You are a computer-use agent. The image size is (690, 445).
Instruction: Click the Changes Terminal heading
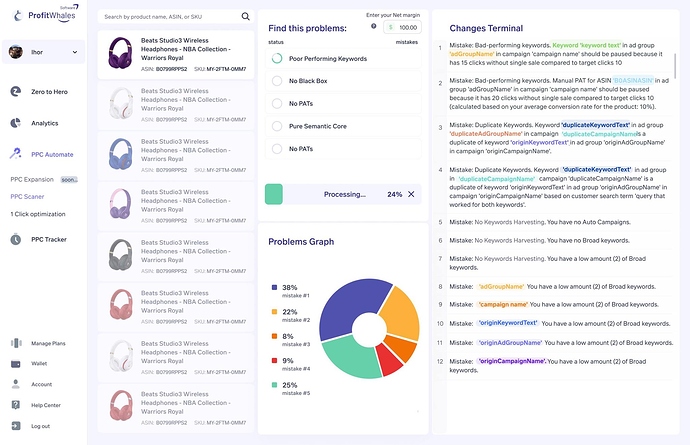pos(486,28)
